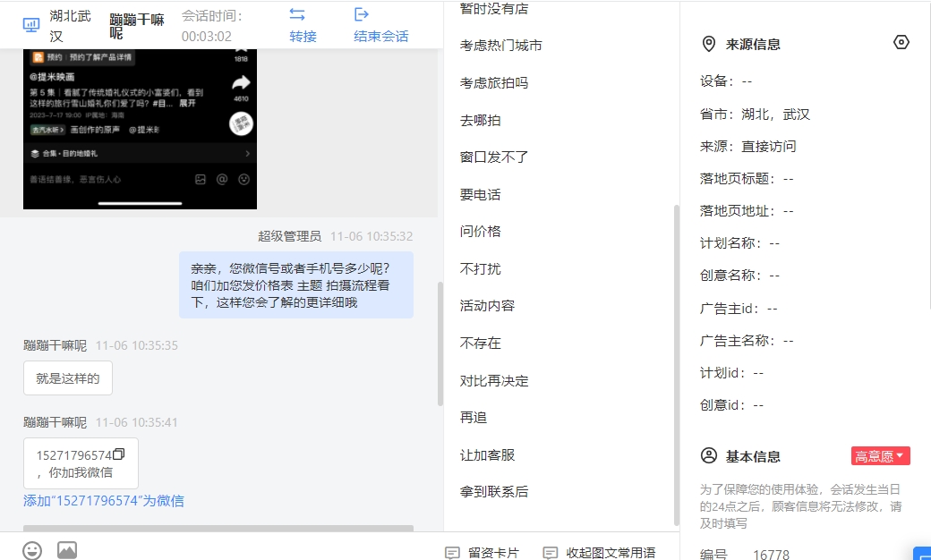Copy phone number with copy icon

point(119,454)
